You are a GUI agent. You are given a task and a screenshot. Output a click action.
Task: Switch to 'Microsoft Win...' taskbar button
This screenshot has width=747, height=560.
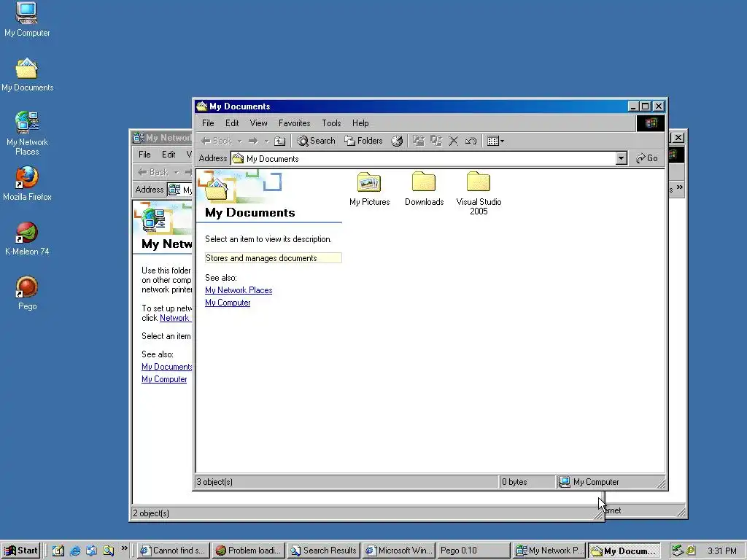399,551
